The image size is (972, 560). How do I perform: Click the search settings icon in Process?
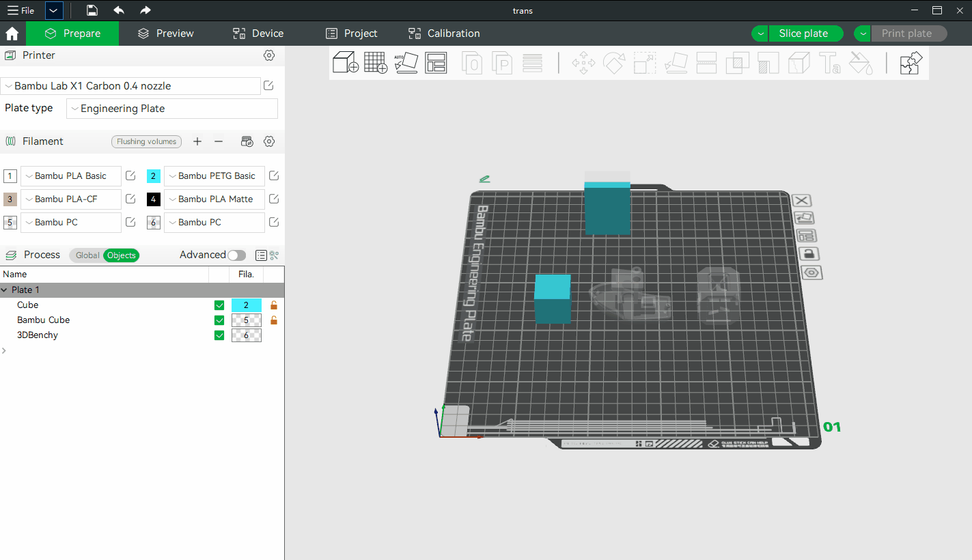(x=274, y=255)
